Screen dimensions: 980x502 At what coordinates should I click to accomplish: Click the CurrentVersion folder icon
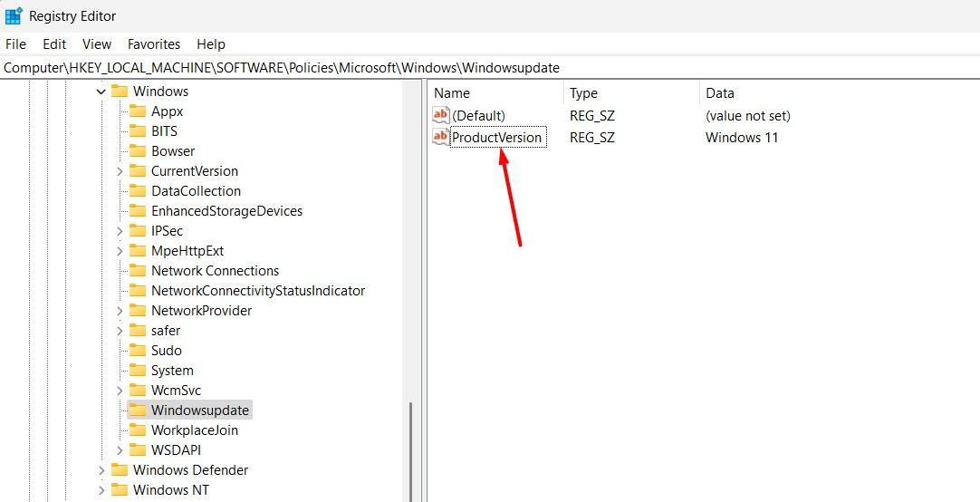138,171
